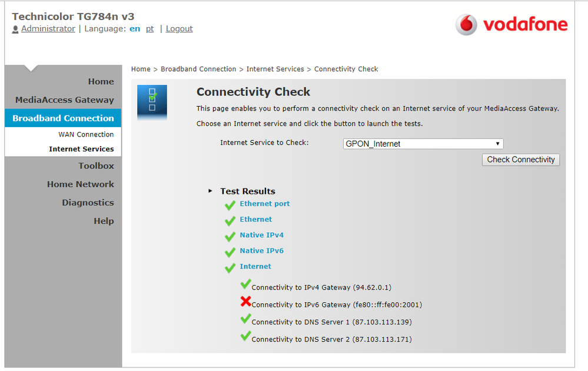Screen dimensions: 588x371
Task: Open the Home sidebar menu
Action: 101,82
